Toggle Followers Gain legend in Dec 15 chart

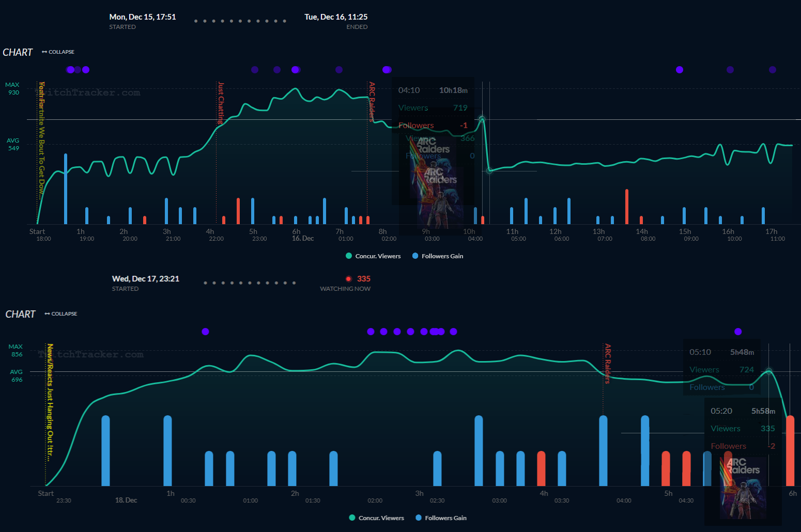tap(438, 256)
